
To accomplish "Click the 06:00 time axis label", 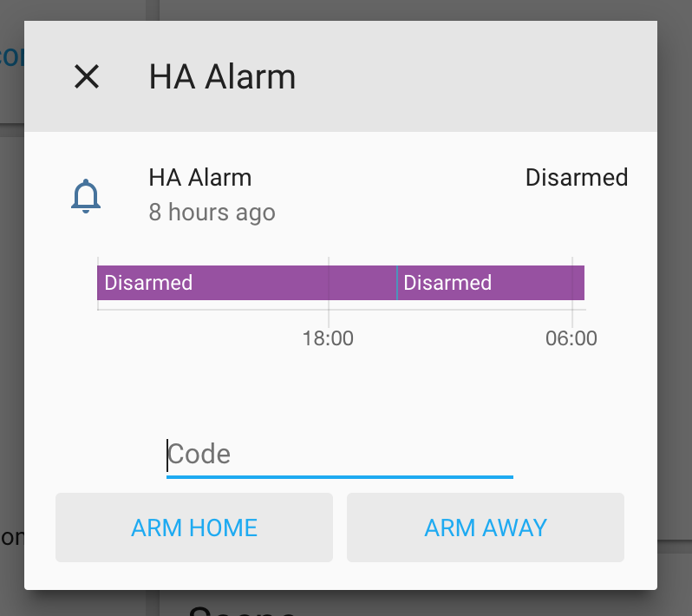I will (x=571, y=338).
